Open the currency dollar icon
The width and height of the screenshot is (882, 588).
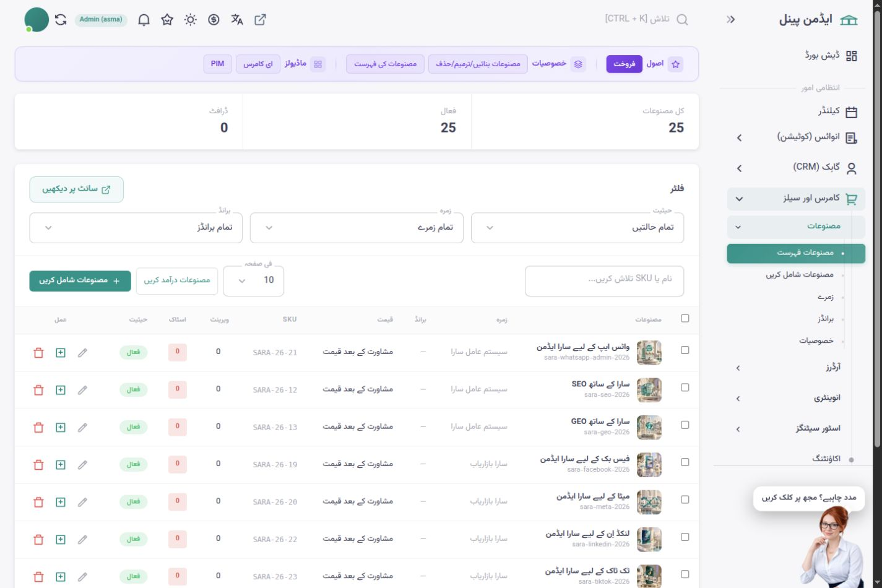214,20
